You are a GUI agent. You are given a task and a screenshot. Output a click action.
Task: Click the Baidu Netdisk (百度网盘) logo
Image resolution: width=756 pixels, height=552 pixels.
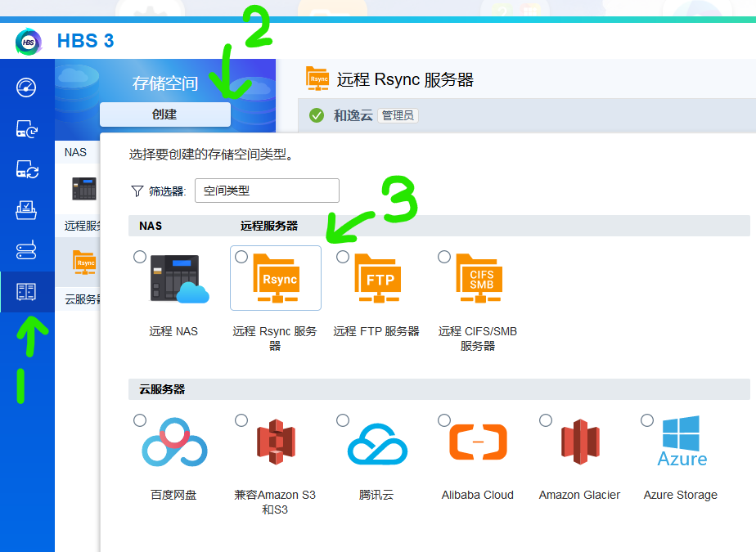pos(174,442)
